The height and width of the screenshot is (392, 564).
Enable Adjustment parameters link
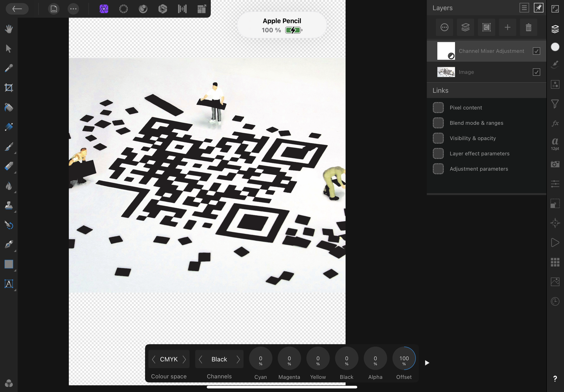[x=438, y=169]
